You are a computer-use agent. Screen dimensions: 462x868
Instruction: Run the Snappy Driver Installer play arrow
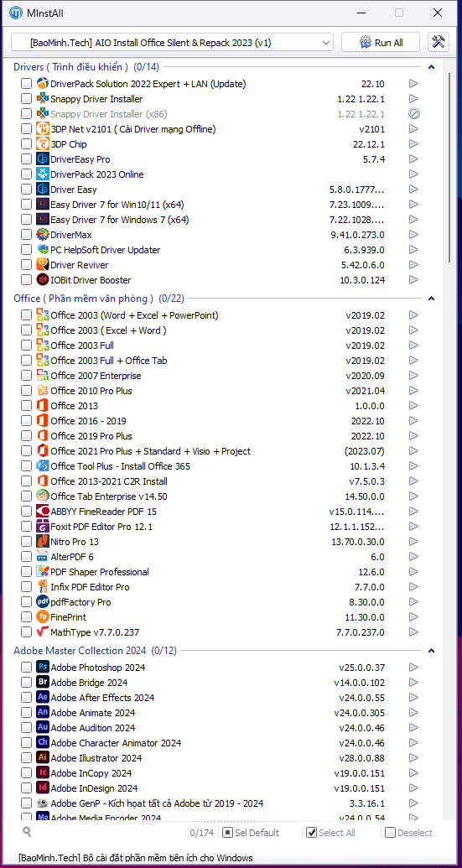pyautogui.click(x=413, y=98)
